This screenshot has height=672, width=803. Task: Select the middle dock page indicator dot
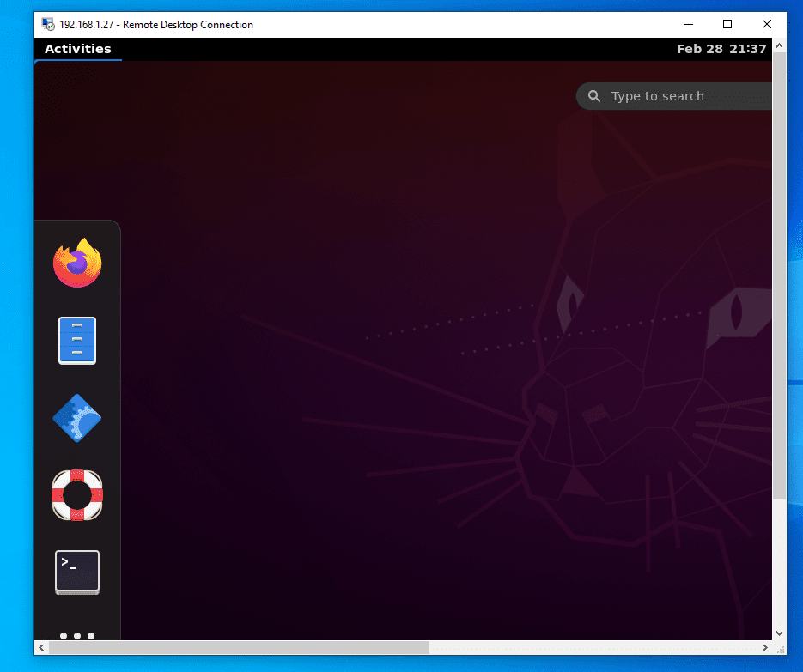pos(76,636)
